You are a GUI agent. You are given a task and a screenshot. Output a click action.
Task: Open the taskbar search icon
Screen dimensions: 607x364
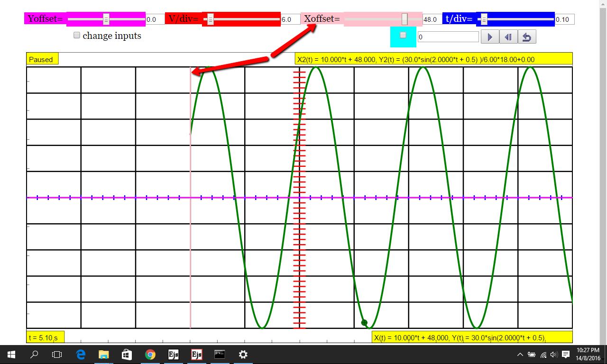click(x=34, y=354)
